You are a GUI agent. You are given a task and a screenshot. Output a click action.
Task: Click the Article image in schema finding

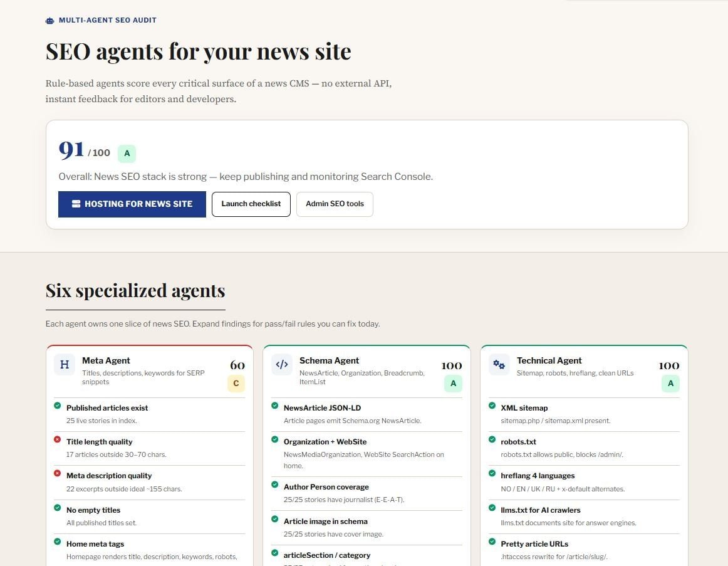325,521
